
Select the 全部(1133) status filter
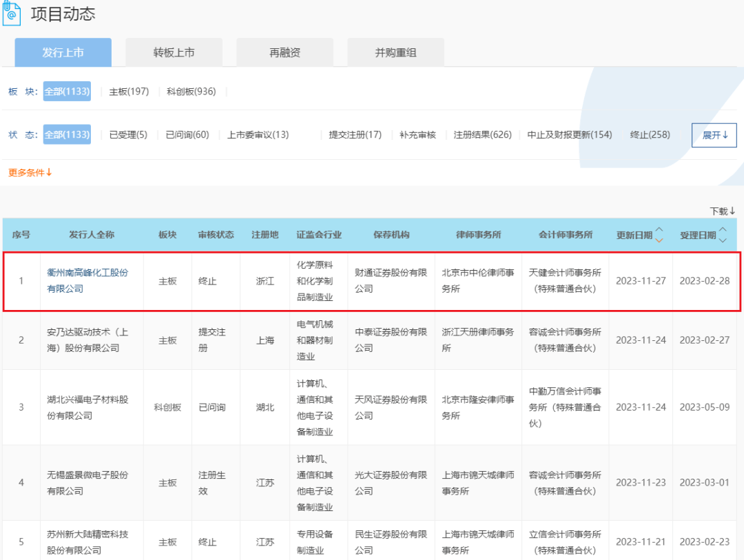tap(66, 134)
